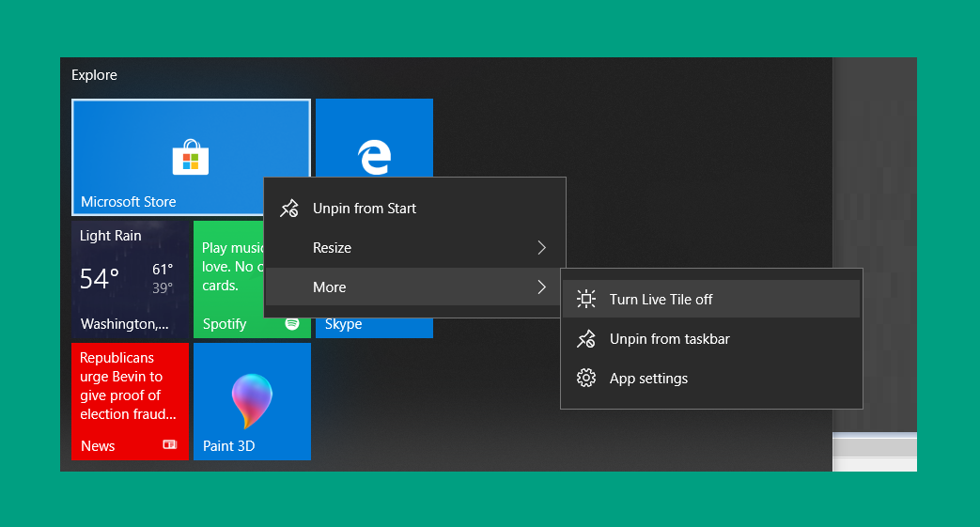Open the News tile about Bevin
The image size is (980, 527).
click(x=130, y=401)
